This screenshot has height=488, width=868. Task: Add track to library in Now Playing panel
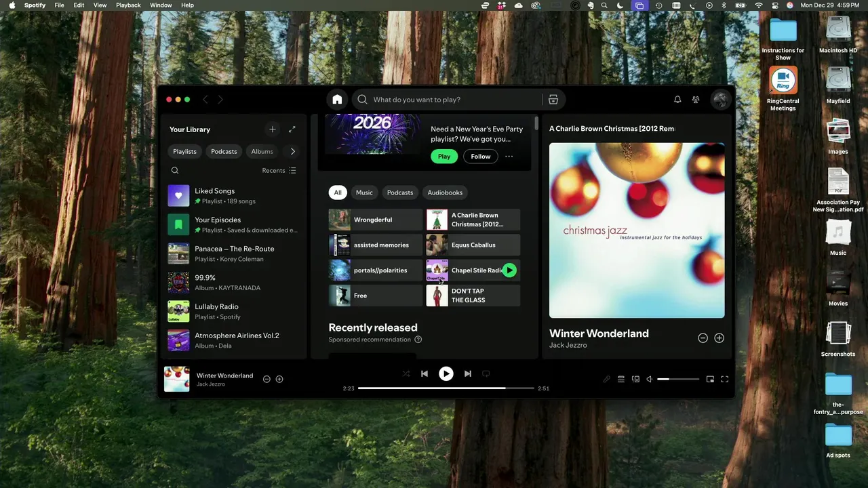[x=719, y=338]
